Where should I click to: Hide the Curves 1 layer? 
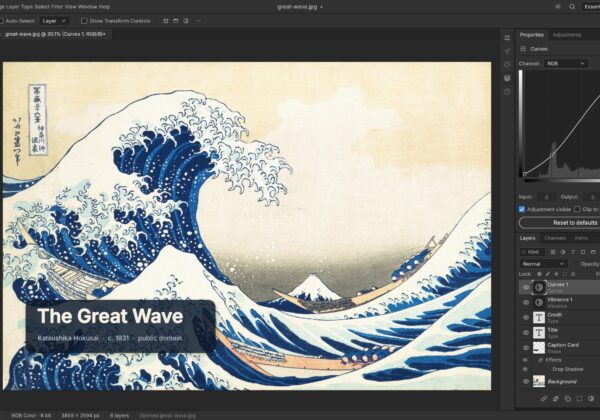tap(526, 287)
